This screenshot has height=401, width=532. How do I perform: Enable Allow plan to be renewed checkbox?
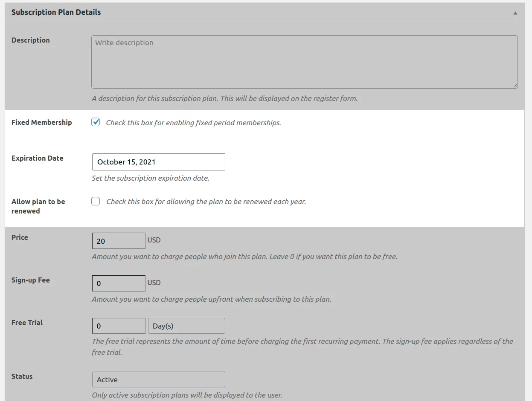coord(96,201)
